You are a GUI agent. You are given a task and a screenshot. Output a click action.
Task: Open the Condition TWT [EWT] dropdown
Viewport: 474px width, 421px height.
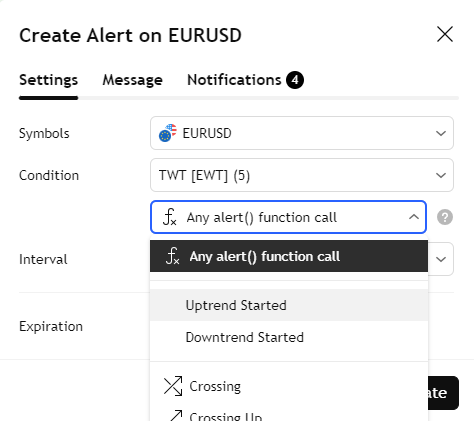(x=302, y=175)
